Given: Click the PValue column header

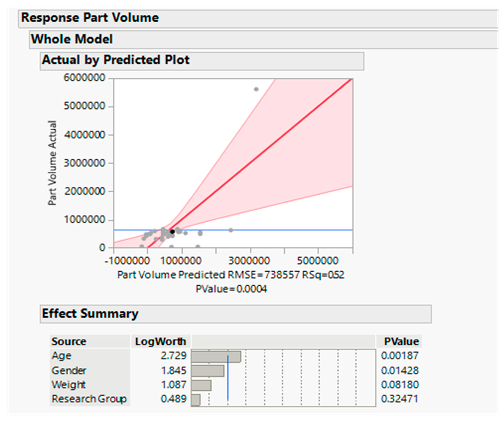Looking at the screenshot, I should 401,342.
